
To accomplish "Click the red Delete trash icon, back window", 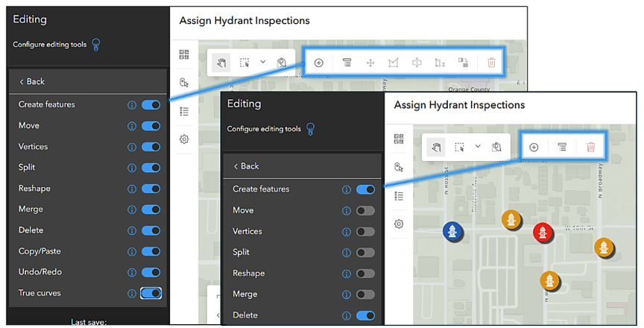I will click(x=491, y=63).
